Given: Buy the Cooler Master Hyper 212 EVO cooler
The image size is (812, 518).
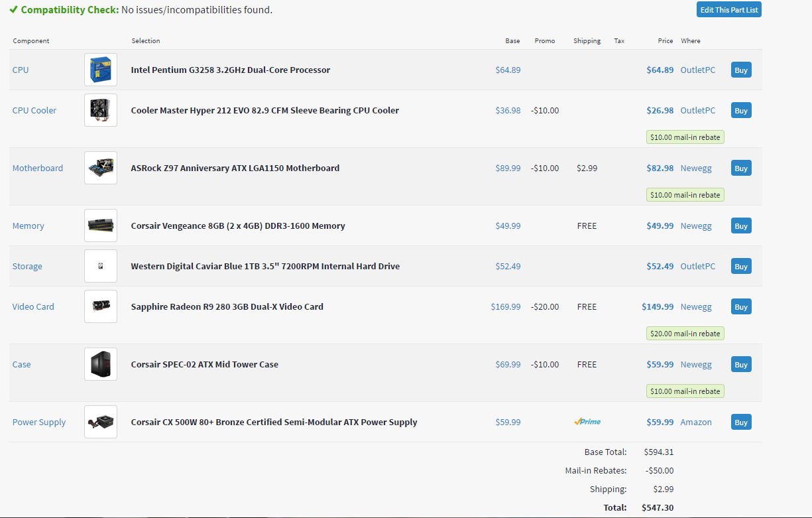Looking at the screenshot, I should (x=741, y=110).
